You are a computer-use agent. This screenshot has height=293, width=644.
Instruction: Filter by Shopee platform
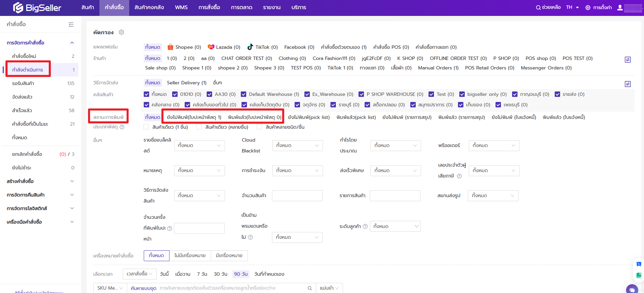click(x=184, y=47)
